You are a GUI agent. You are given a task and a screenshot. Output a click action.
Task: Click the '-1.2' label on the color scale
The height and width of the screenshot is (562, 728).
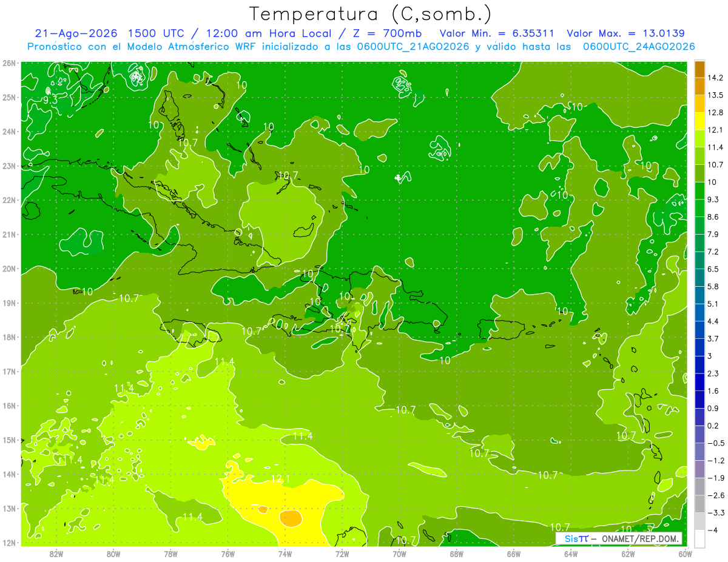(x=715, y=461)
